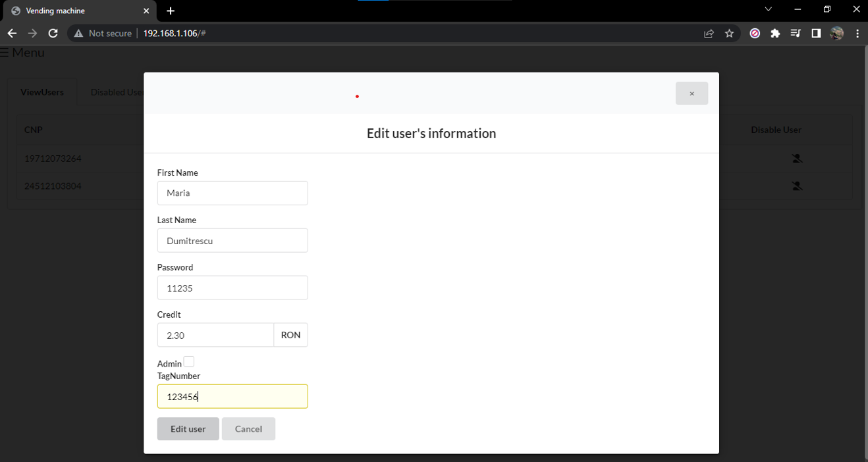Click the CNP column header
This screenshot has width=868, height=462.
pyautogui.click(x=34, y=130)
